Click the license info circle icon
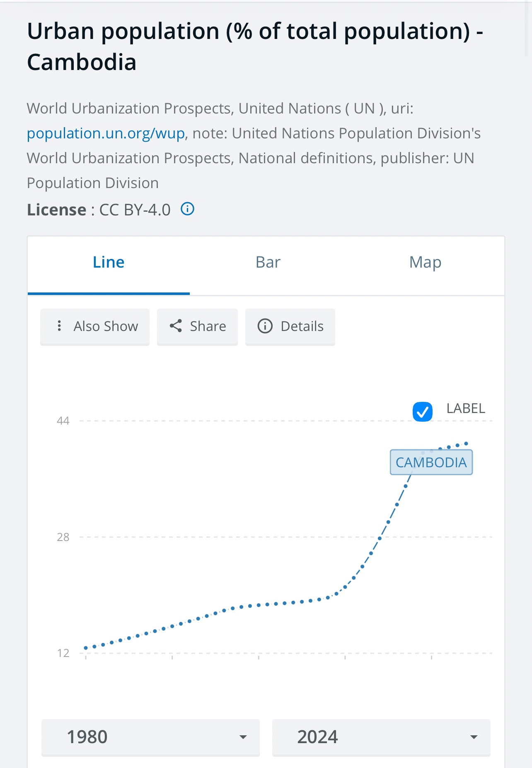The height and width of the screenshot is (768, 532). click(x=188, y=209)
